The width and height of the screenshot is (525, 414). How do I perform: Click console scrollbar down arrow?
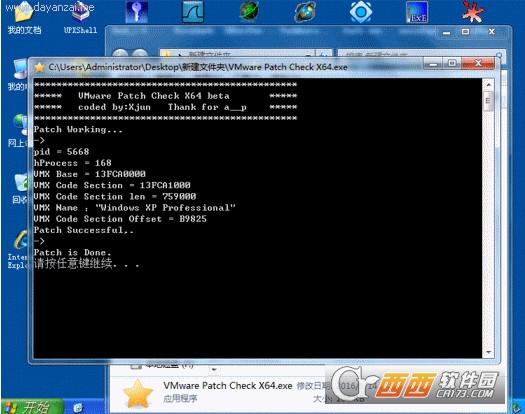click(489, 352)
